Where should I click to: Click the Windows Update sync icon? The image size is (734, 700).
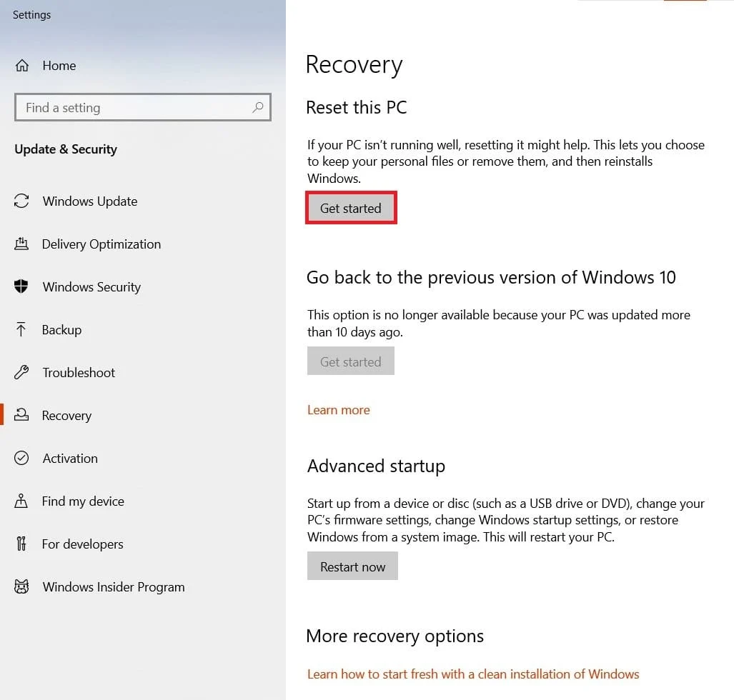coord(21,201)
